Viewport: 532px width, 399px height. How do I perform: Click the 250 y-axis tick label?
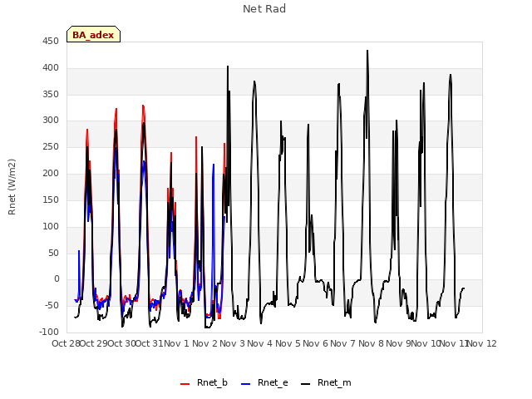(51, 146)
